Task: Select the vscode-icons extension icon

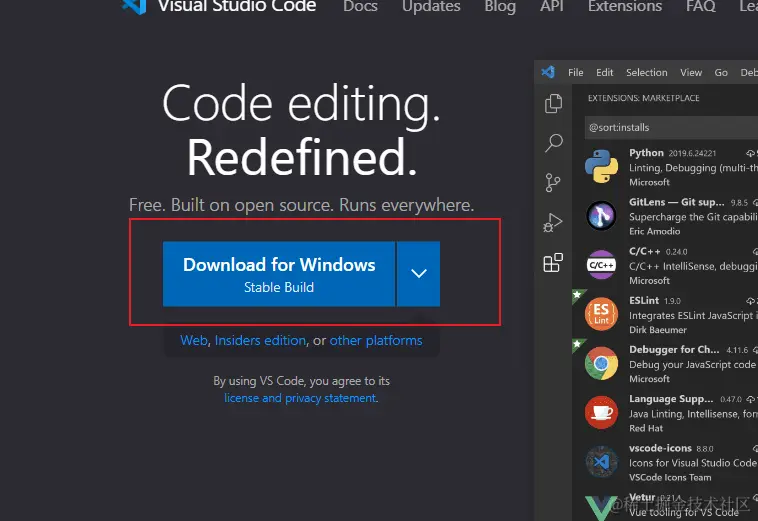Action: point(601,462)
